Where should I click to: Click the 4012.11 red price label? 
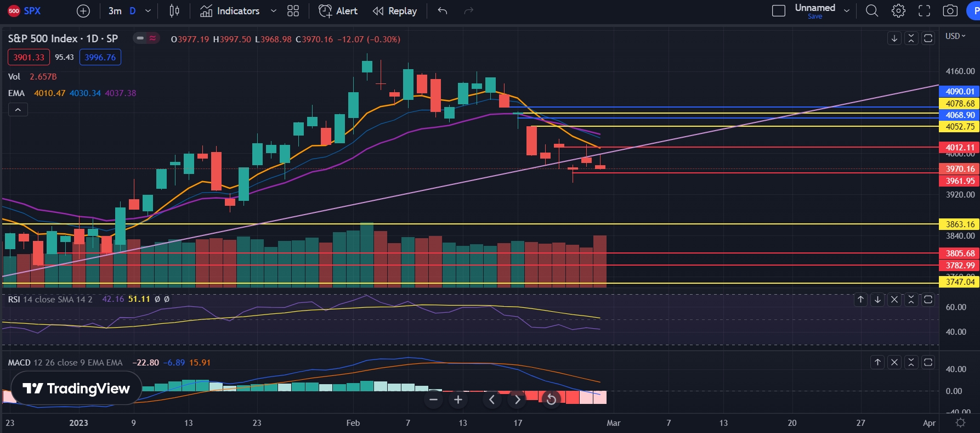[x=959, y=148]
